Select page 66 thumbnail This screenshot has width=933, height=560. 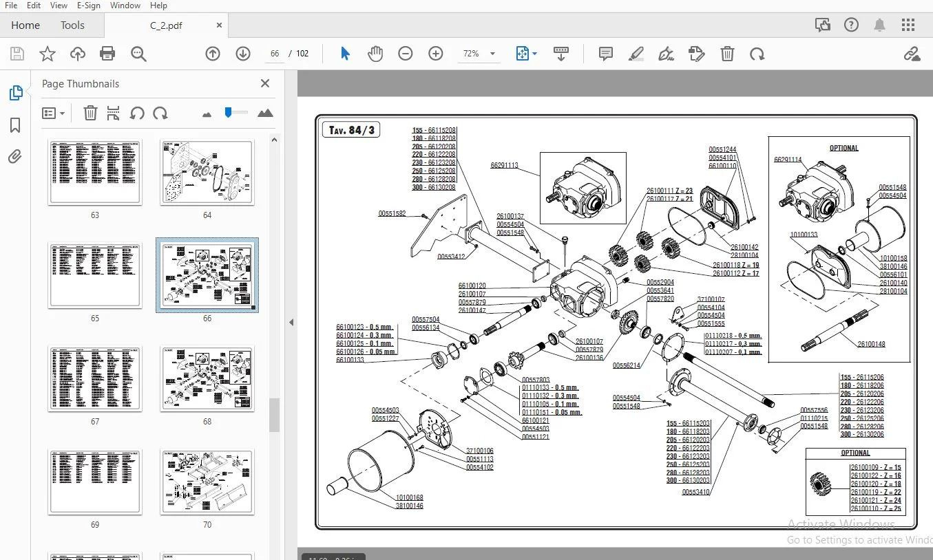pos(207,275)
